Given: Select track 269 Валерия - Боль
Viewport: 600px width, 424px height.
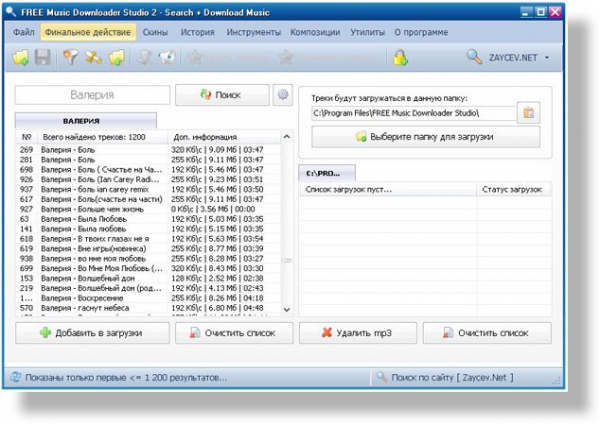Looking at the screenshot, I should click(148, 150).
